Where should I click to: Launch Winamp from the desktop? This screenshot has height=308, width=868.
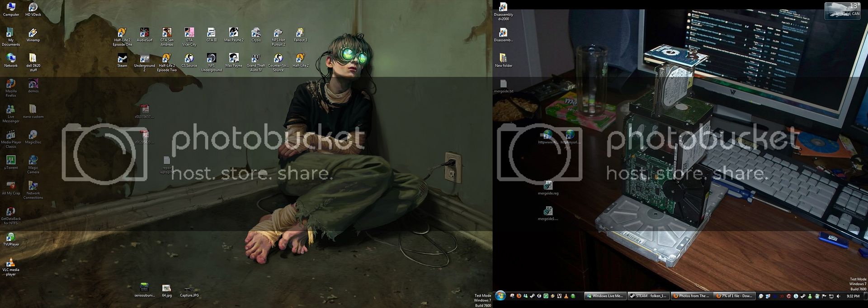click(33, 35)
